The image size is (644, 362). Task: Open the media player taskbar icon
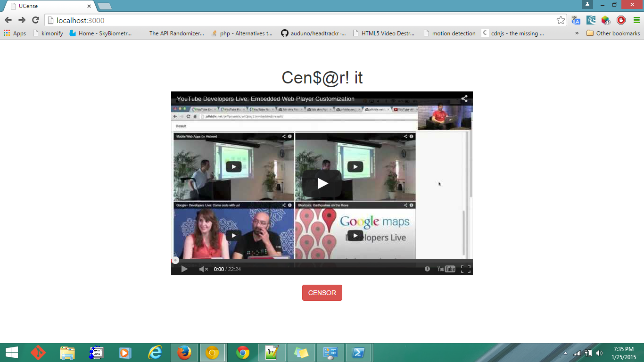[x=125, y=353]
